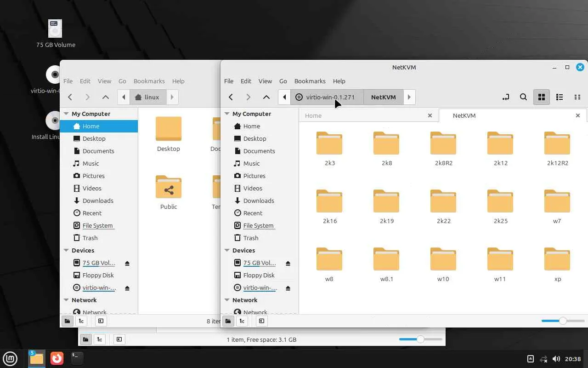
Task: Hide the sidebar in NetKVM window status bar
Action: pos(261,321)
